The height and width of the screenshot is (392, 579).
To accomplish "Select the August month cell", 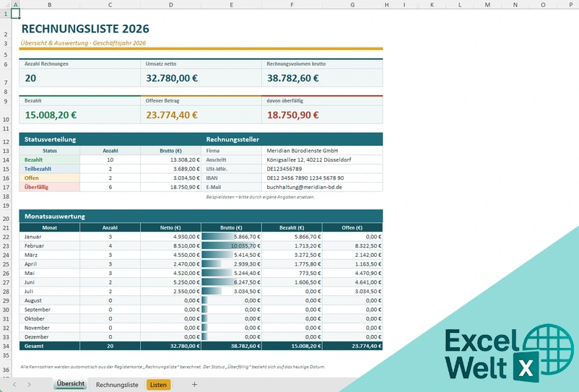I will pyautogui.click(x=50, y=300).
